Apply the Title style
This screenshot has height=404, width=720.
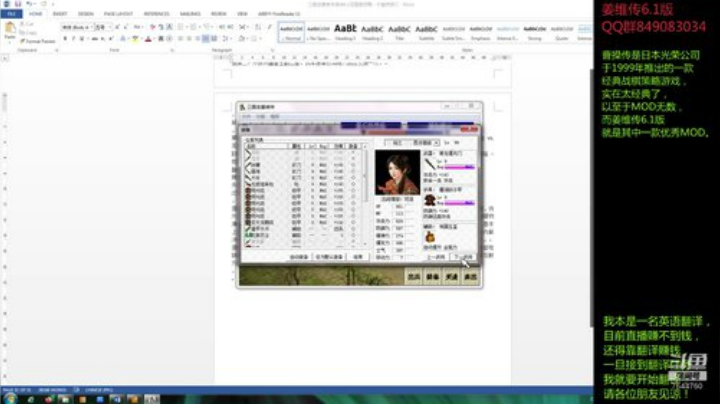[399, 32]
